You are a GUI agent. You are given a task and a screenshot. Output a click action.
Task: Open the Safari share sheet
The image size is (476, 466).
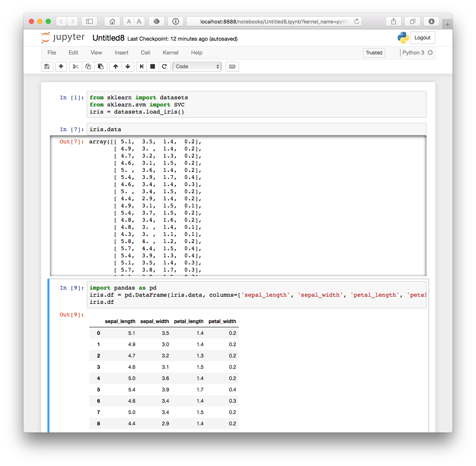393,21
